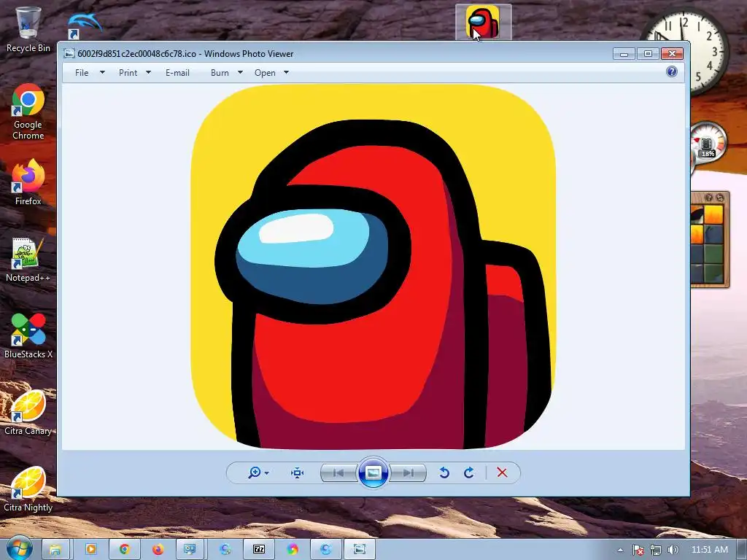Open the File menu
The width and height of the screenshot is (747, 560).
coord(82,73)
